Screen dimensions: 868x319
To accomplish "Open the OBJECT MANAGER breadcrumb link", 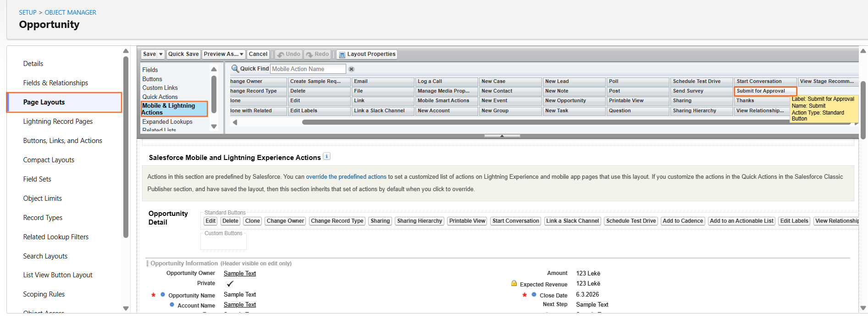I will coord(71,12).
